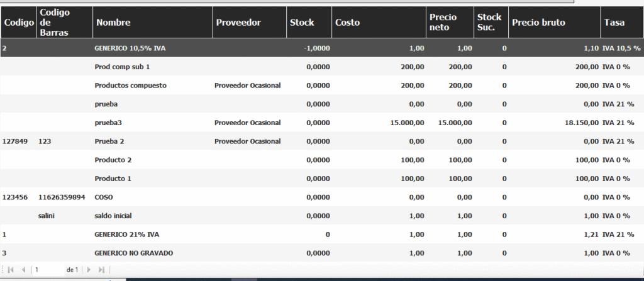Sort by Codigo column header
This screenshot has height=281, width=644.
point(18,23)
